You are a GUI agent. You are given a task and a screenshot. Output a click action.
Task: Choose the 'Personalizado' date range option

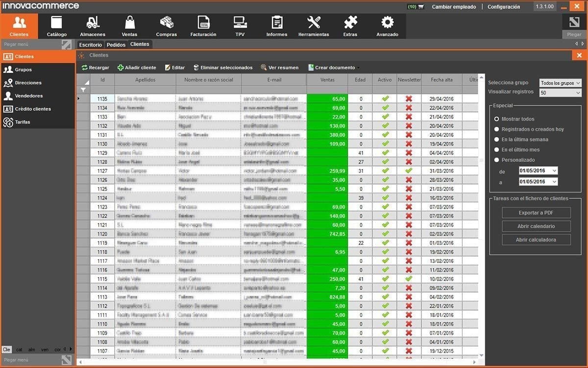tap(497, 160)
